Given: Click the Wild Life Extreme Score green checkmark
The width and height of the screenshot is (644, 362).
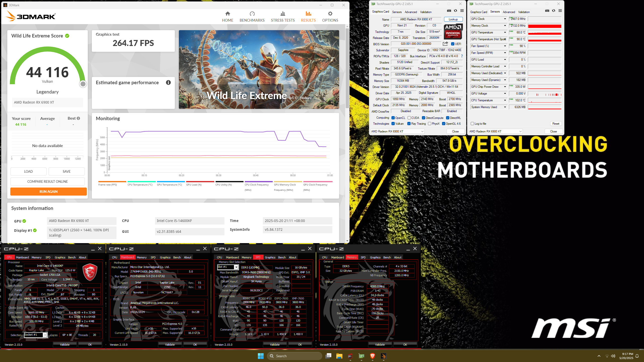Looking at the screenshot, I should [x=67, y=36].
